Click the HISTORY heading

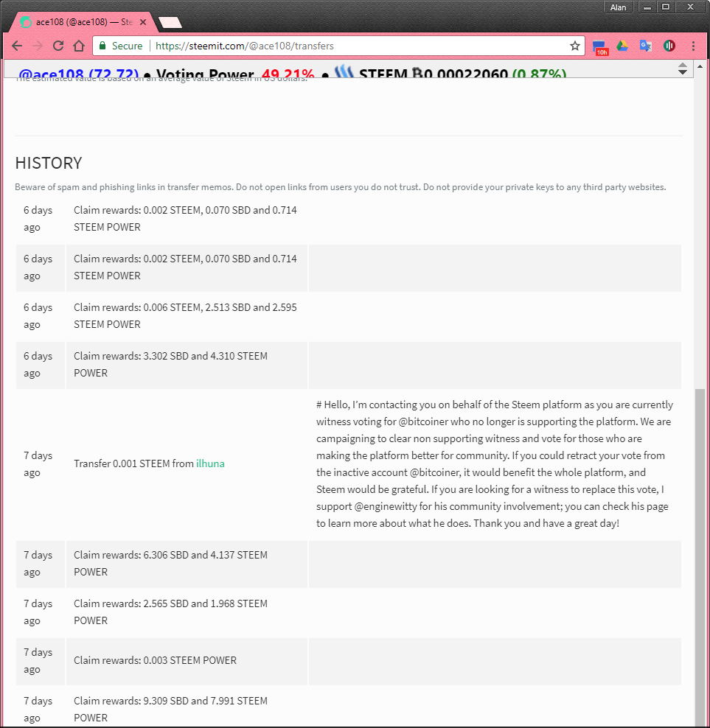(49, 164)
